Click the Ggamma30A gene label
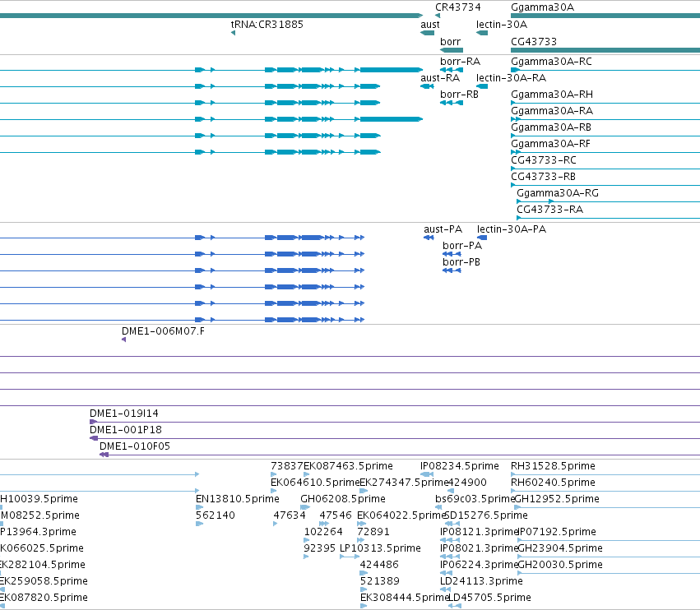This screenshot has height=610, width=700. tap(542, 7)
